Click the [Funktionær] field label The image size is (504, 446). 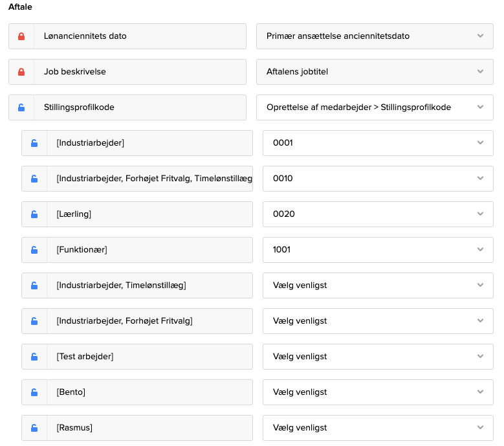click(149, 250)
